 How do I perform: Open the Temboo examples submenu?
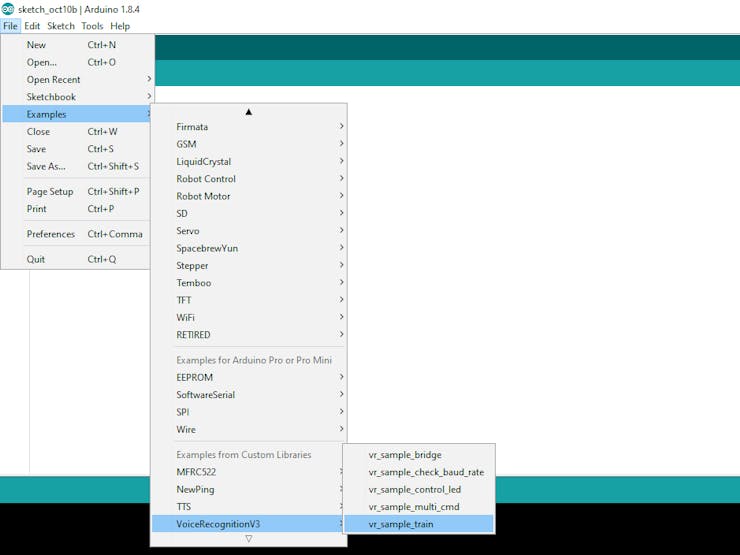pyautogui.click(x=249, y=283)
